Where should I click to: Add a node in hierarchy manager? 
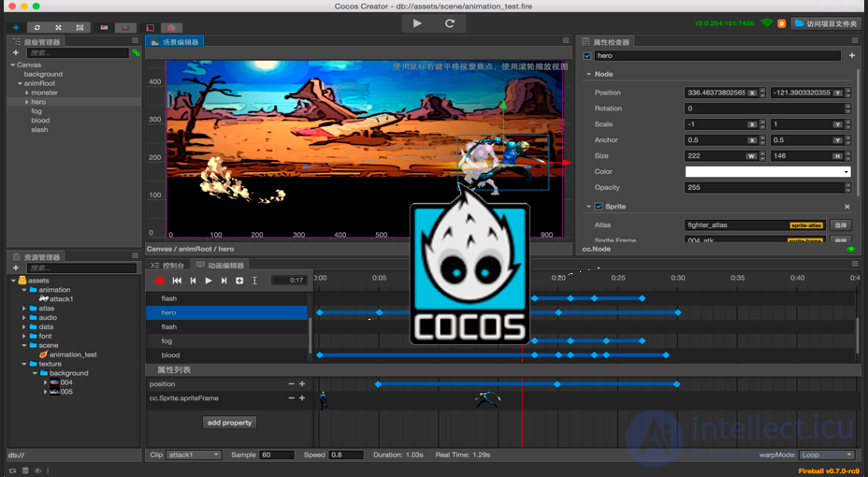(16, 52)
